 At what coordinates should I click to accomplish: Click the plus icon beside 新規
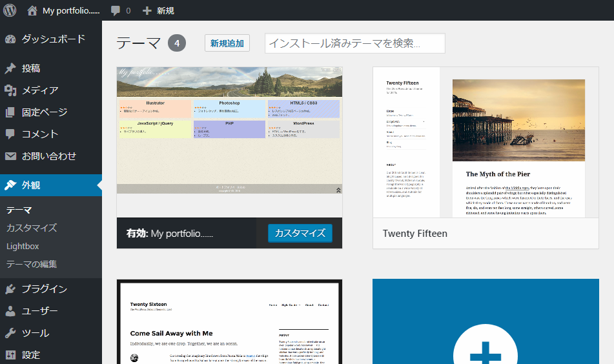(x=147, y=10)
